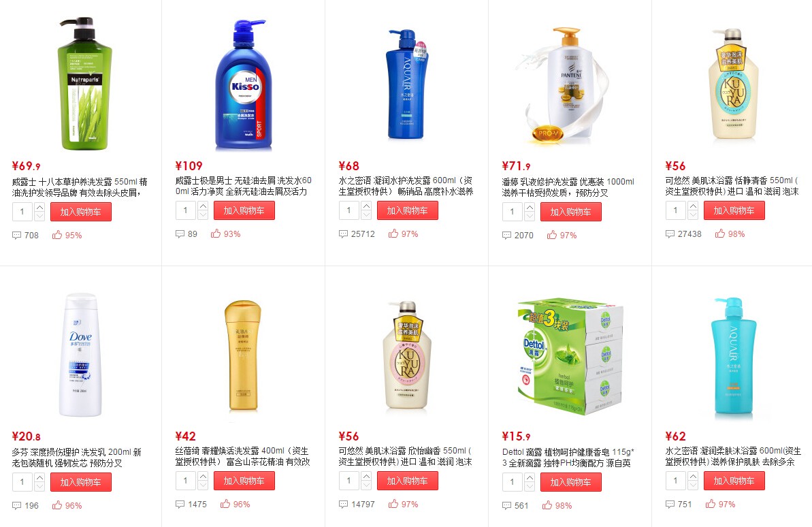Screen dimensions: 812x527
Task: Open Dettol 115g*3 soap title link
Action: click(x=568, y=458)
